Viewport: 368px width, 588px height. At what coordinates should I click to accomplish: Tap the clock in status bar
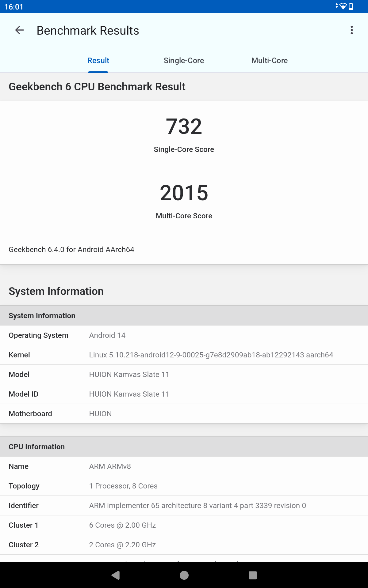(14, 7)
